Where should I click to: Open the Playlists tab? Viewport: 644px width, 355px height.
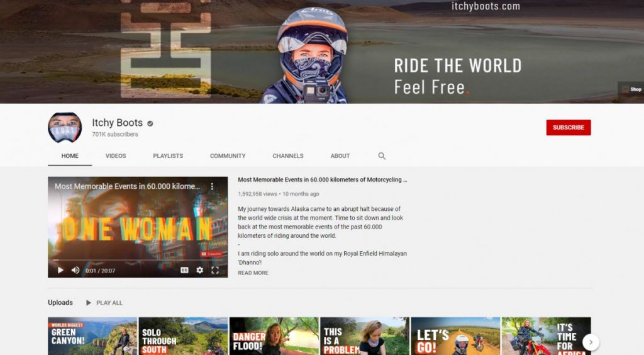(x=168, y=155)
